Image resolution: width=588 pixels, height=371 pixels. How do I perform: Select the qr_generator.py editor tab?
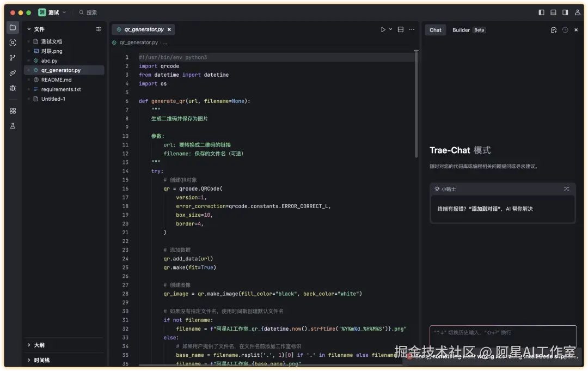tap(144, 29)
